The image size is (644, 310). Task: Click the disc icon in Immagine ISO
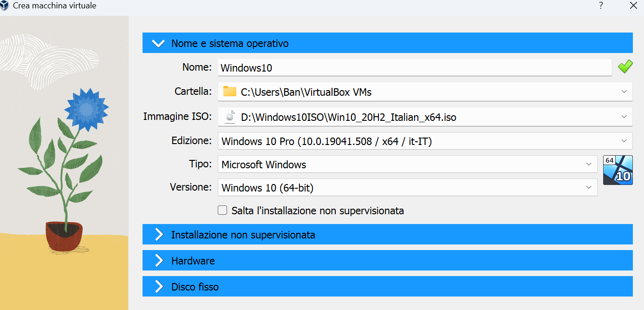(x=229, y=117)
